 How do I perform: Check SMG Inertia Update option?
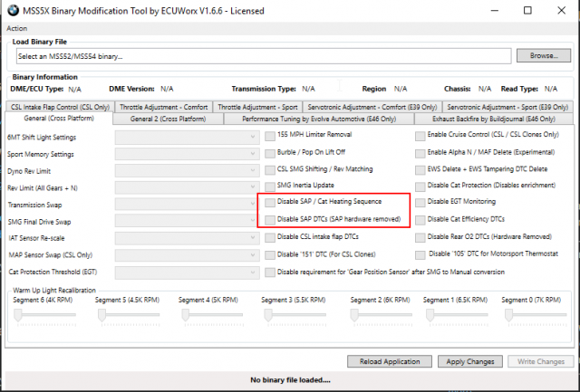pos(270,186)
